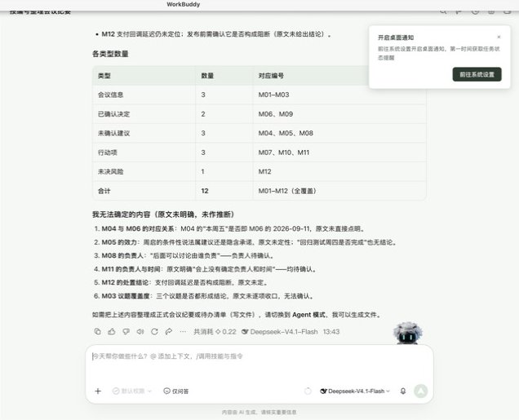Open the 默认权限 permissions dropdown
This screenshot has height=420, width=519.
click(x=132, y=391)
